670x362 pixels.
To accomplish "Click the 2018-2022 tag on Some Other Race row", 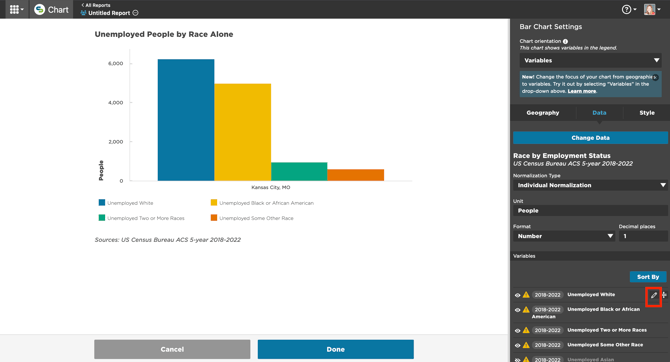I will (x=547, y=345).
